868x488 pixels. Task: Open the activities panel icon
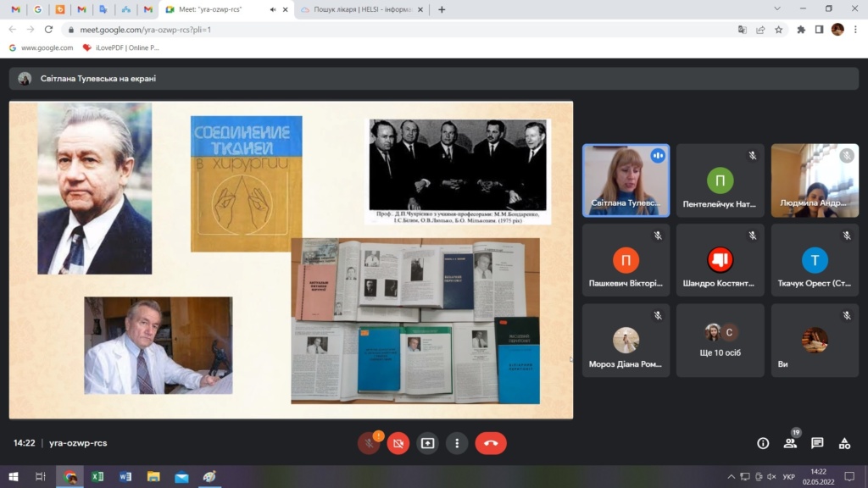tap(844, 443)
